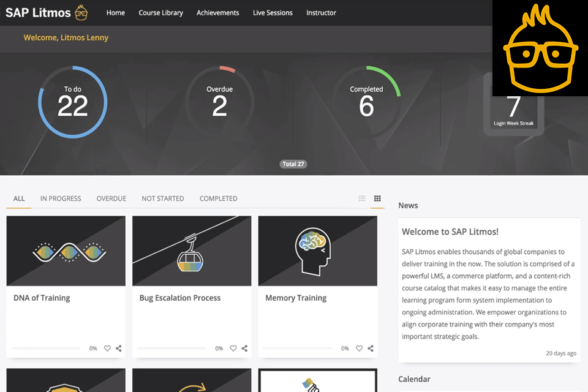
Task: Click the 0% label on Memory Training
Action: coord(345,349)
